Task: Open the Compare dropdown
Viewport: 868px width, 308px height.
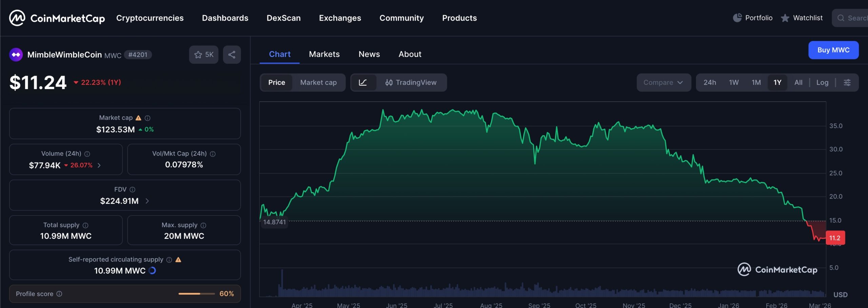Action: [663, 82]
